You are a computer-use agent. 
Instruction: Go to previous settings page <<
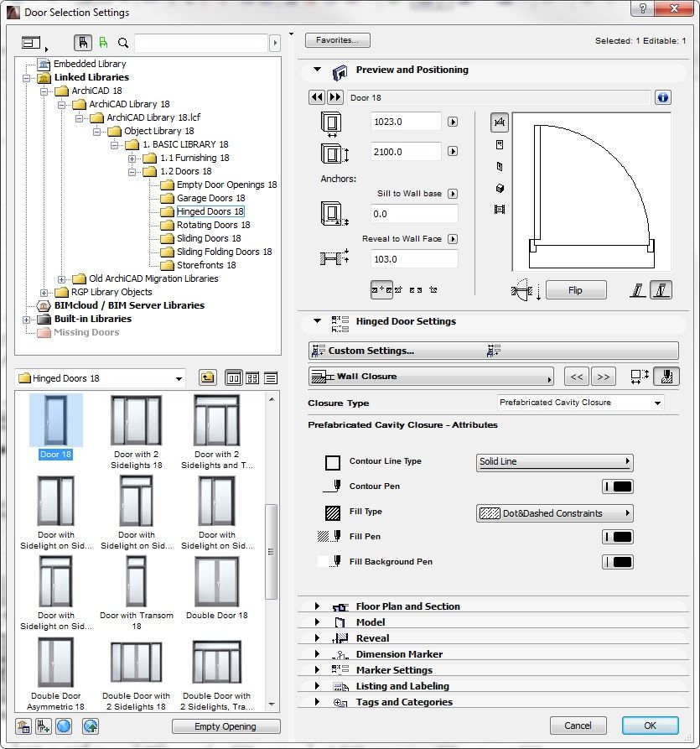(x=576, y=377)
